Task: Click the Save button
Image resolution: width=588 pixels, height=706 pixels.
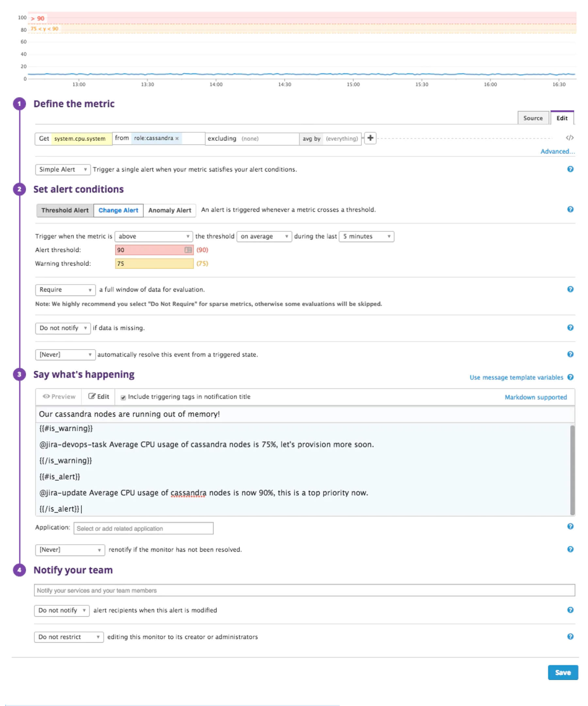Action: coord(563,672)
